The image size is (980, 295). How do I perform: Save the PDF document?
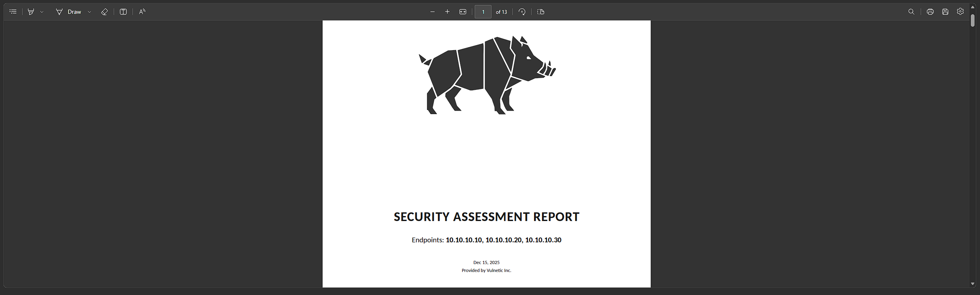(945, 12)
